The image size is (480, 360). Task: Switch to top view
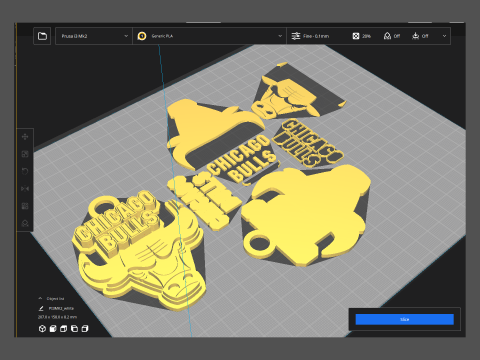click(63, 329)
